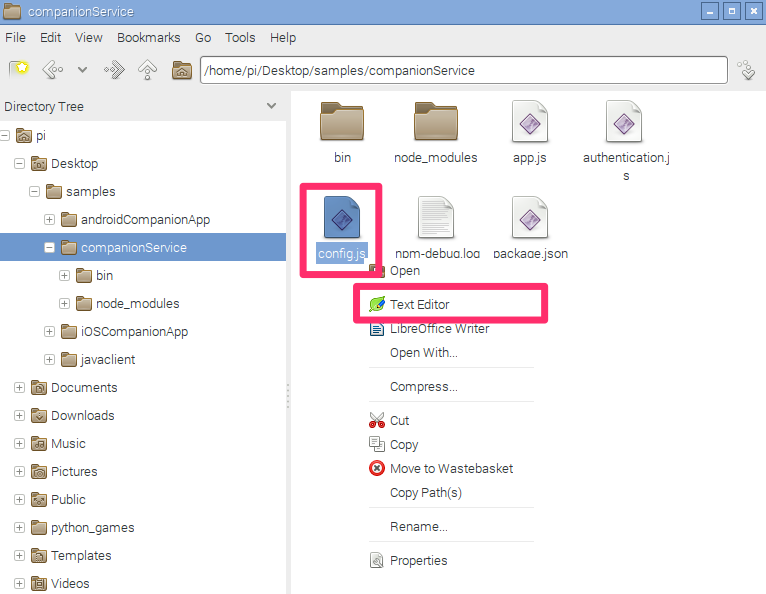This screenshot has width=766, height=594.
Task: Open the Help menu
Action: click(x=283, y=38)
